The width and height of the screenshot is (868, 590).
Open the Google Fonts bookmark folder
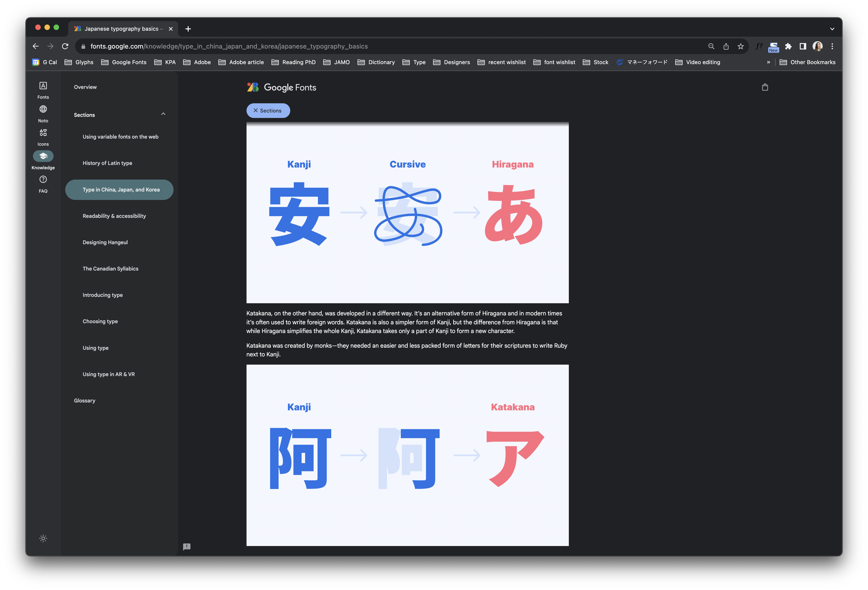click(124, 62)
